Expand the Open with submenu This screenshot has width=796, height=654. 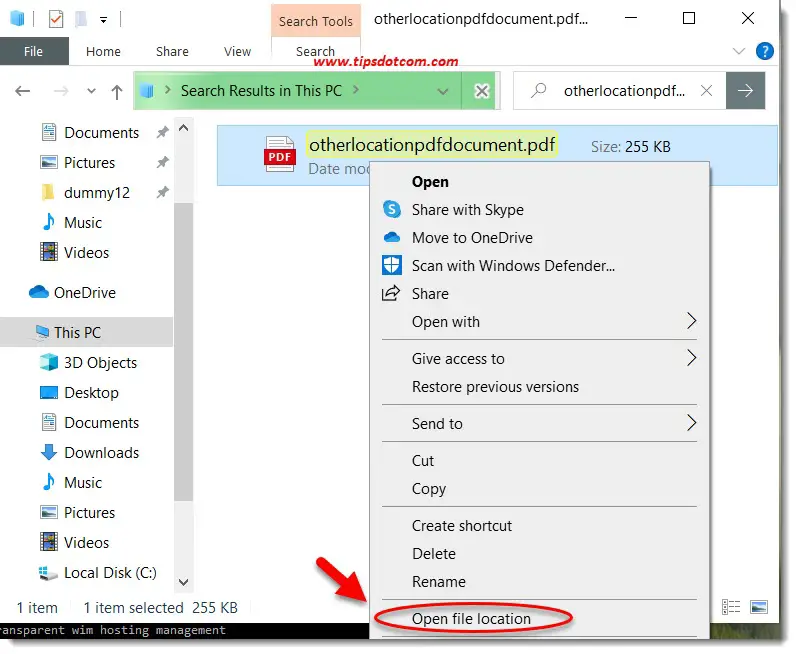pyautogui.click(x=539, y=322)
